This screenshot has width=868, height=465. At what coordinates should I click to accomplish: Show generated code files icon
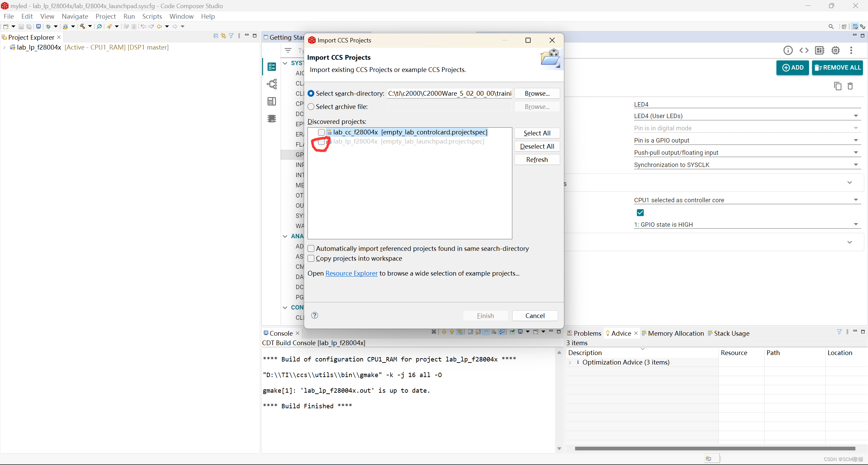click(804, 50)
